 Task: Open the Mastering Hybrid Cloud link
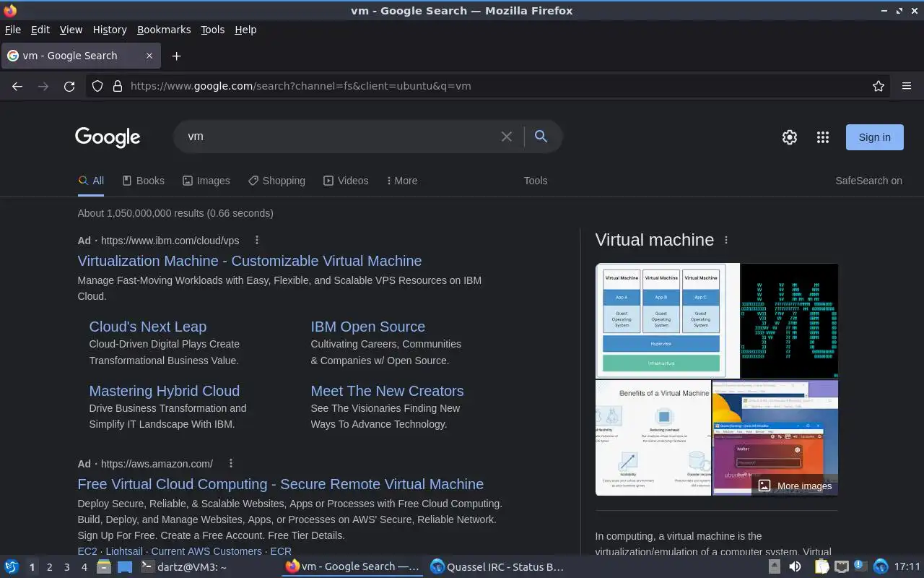(x=165, y=391)
